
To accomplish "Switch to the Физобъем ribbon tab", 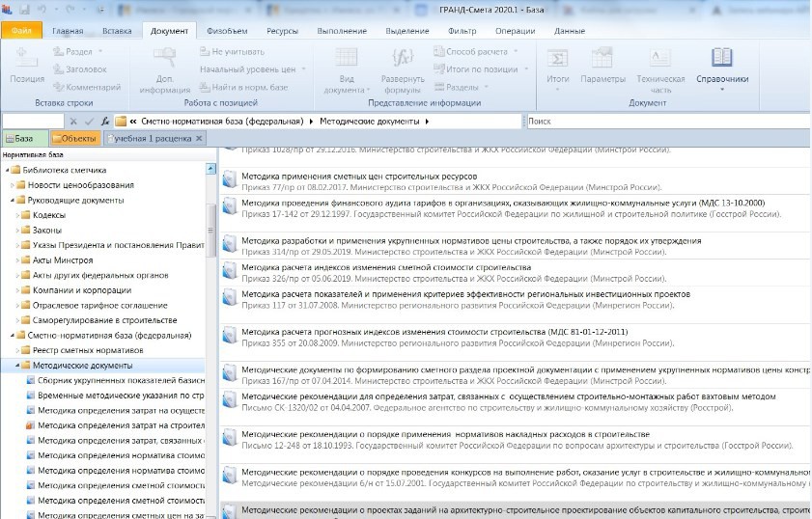I will [x=227, y=31].
